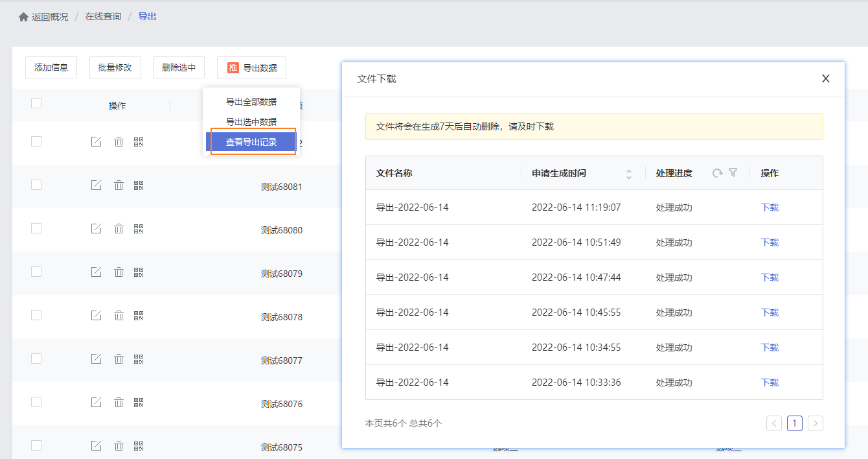Tick the select-all checkbox in table header
Image resolution: width=868 pixels, height=459 pixels.
[36, 103]
